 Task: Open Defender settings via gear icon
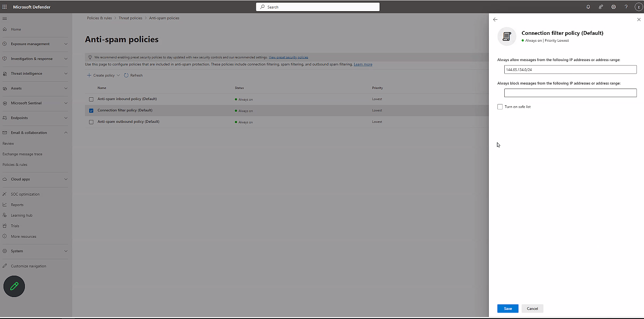coord(613,6)
